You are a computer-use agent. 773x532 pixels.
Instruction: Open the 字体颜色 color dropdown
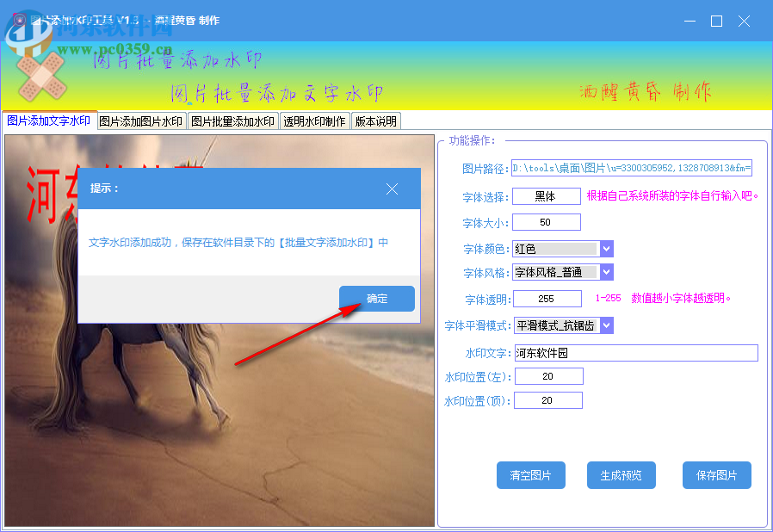[x=606, y=248]
